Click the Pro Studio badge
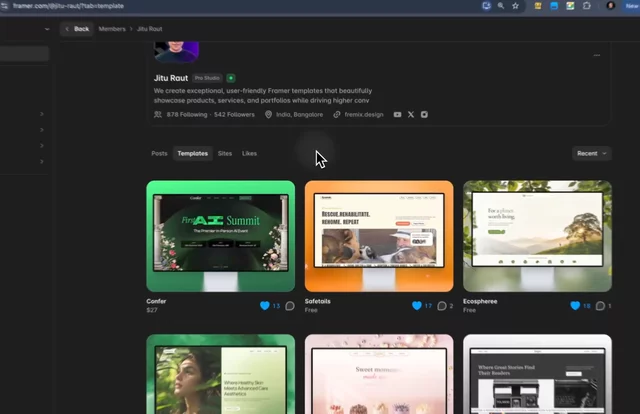Viewport: 640px width, 414px height. [x=207, y=78]
